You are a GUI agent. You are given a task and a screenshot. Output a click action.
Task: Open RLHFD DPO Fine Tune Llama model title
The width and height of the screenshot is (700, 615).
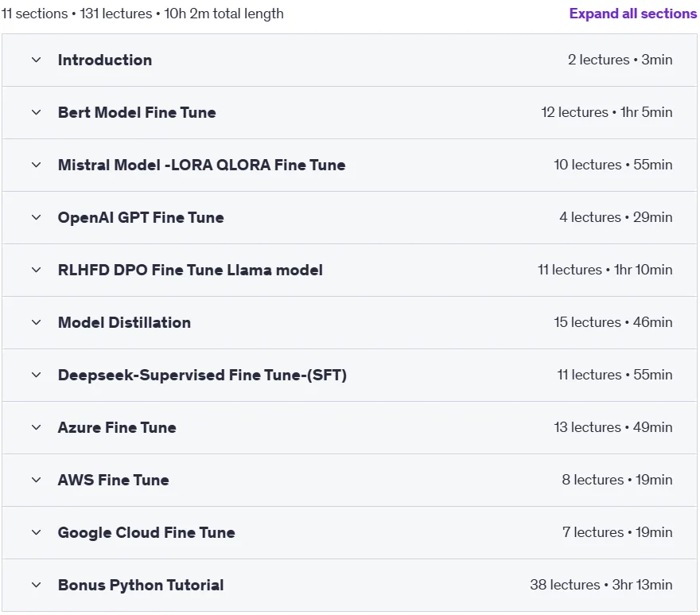click(190, 270)
